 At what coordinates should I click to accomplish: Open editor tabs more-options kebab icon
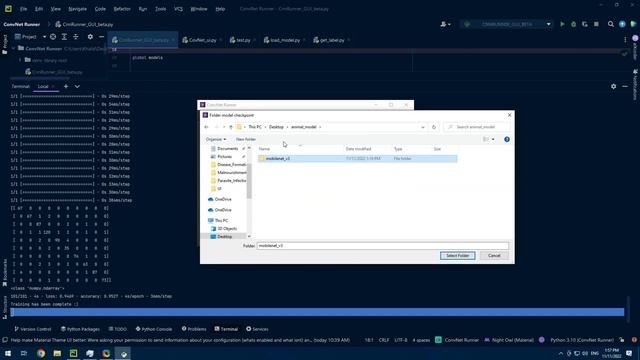625,40
